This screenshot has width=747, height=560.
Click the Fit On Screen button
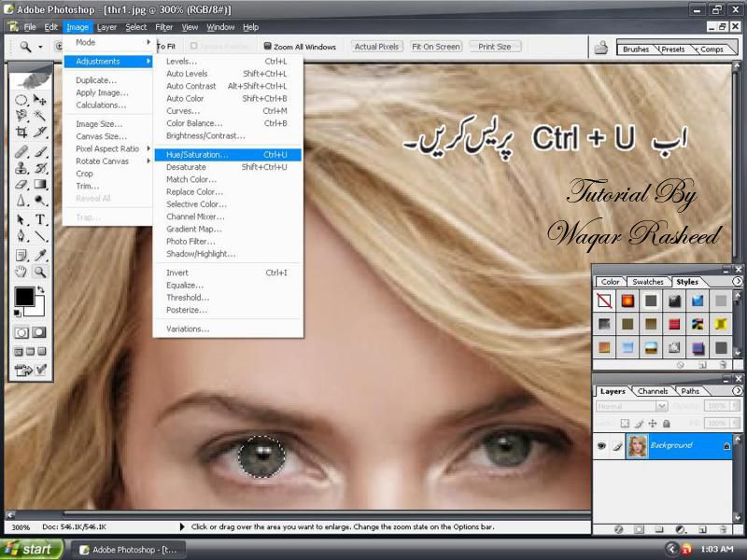tap(435, 46)
